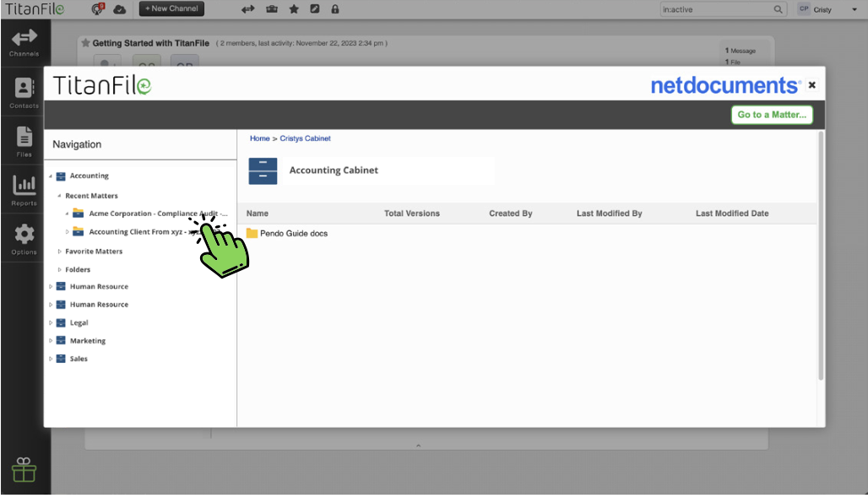
Task: Open the Reports section
Action: pos(24,191)
